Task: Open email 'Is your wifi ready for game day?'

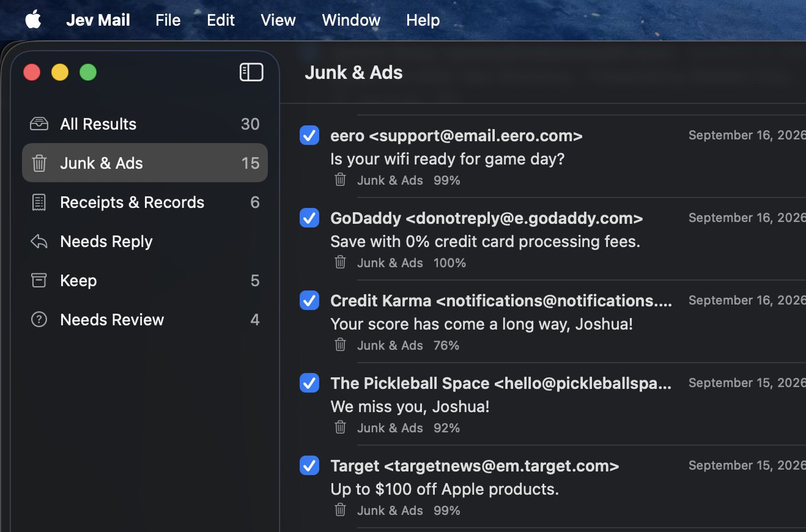Action: (447, 159)
